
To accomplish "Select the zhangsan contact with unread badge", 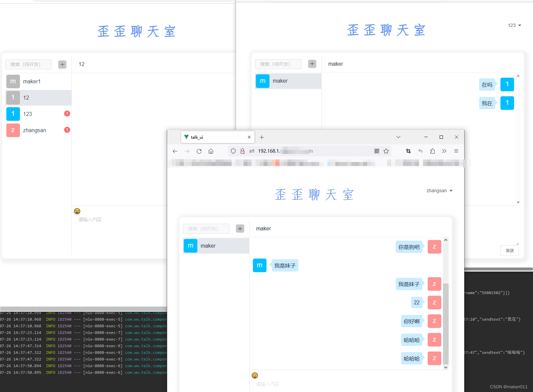I will (x=35, y=130).
